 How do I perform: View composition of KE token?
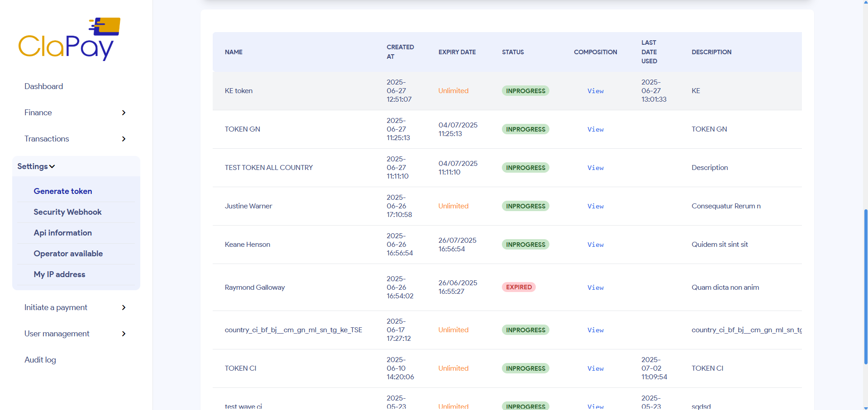pos(595,90)
